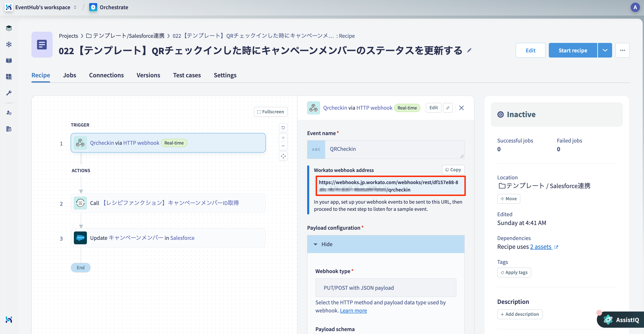Image resolution: width=644 pixels, height=334 pixels.
Task: Select step 2 Call recipe function
Action: tap(168, 203)
